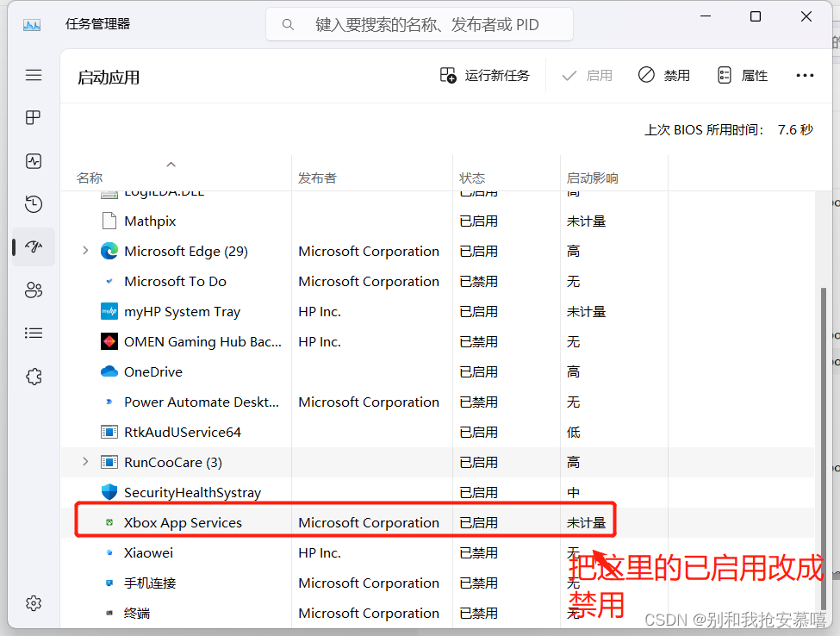
Task: Click the search magnifier icon
Action: [x=288, y=25]
